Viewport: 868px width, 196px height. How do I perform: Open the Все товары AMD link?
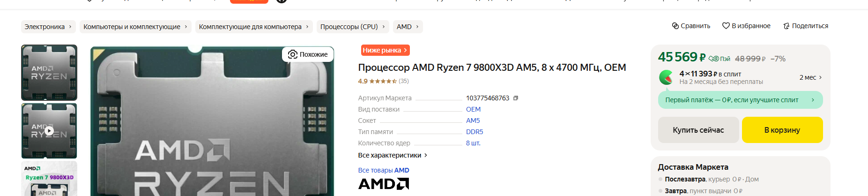click(x=384, y=170)
